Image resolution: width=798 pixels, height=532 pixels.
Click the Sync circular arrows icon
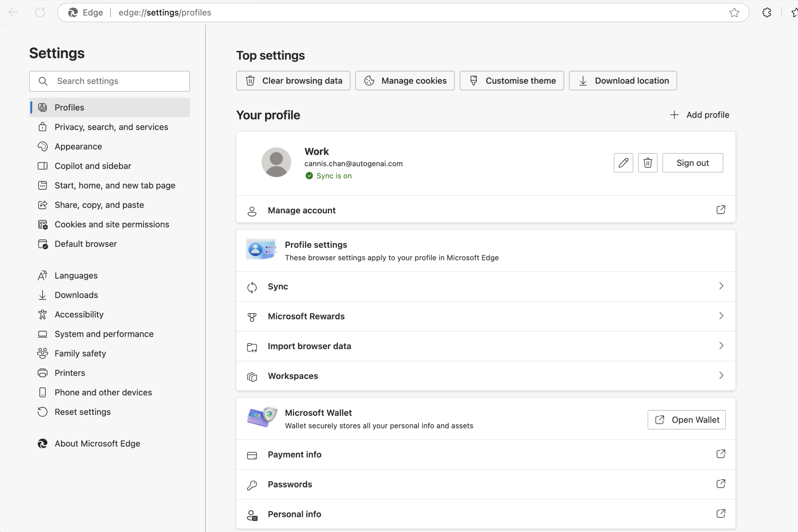click(252, 287)
